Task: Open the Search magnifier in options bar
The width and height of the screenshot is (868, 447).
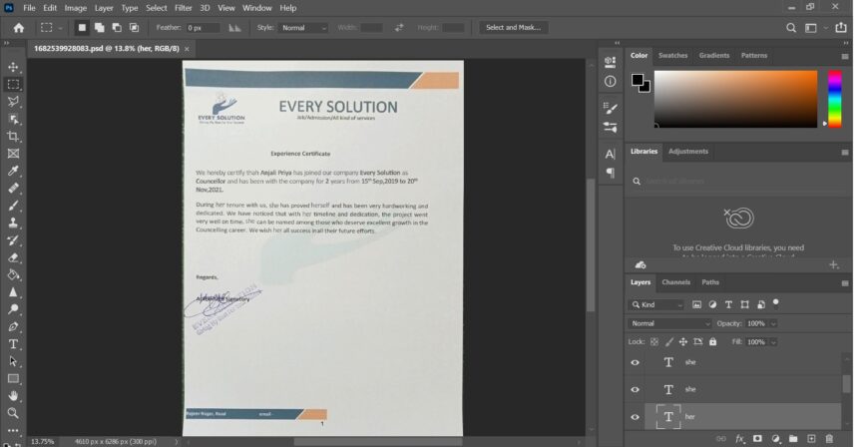Action: tap(791, 28)
